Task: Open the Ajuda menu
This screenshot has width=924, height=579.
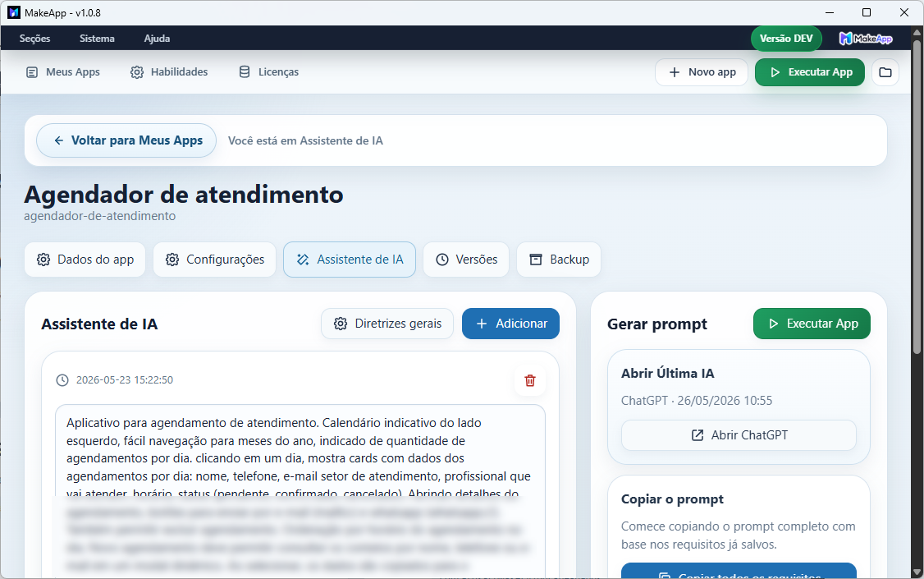Action: 157,39
